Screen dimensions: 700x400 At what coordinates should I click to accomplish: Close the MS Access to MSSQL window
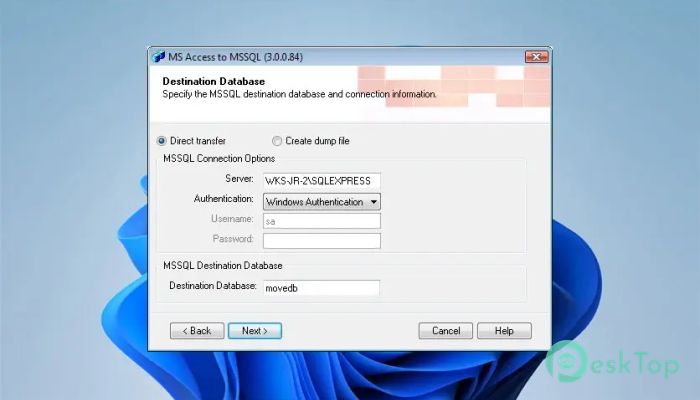pos(537,57)
